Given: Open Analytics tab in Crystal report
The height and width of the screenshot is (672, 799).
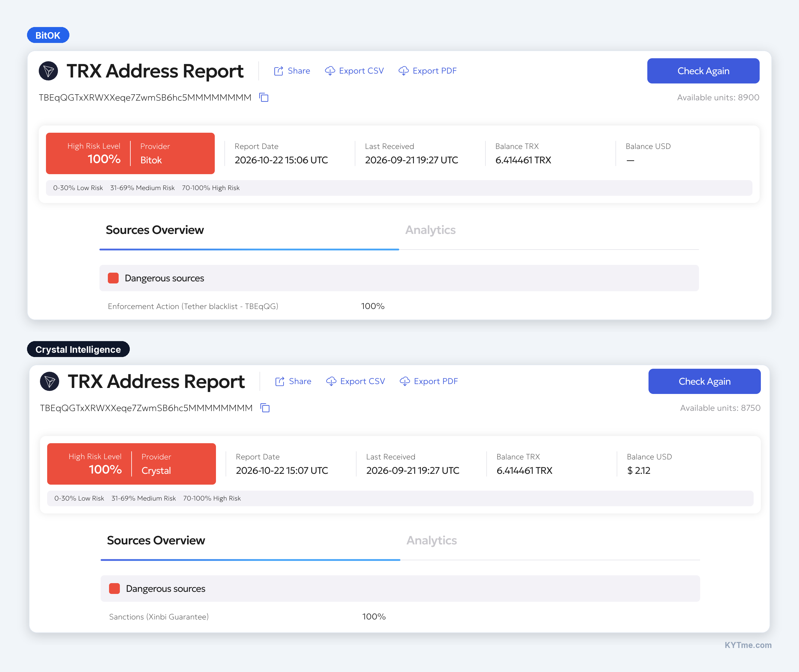Looking at the screenshot, I should tap(431, 540).
